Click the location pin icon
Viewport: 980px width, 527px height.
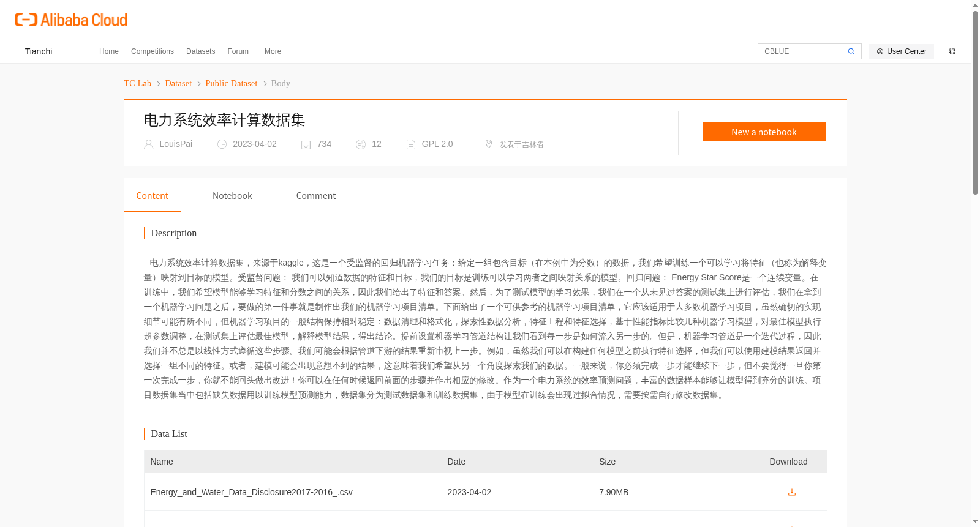point(489,144)
